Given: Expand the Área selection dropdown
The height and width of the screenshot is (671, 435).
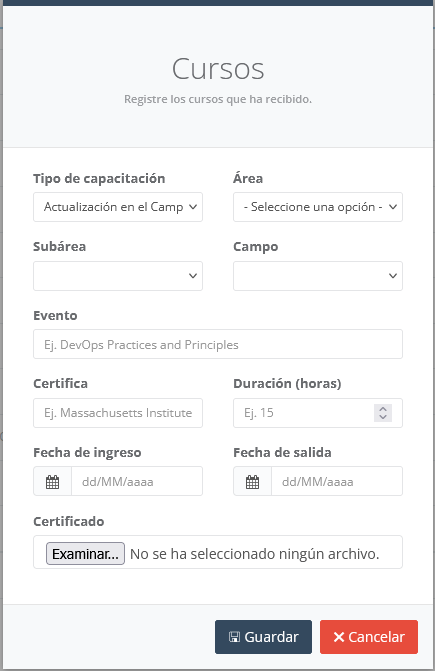Looking at the screenshot, I should coord(318,207).
